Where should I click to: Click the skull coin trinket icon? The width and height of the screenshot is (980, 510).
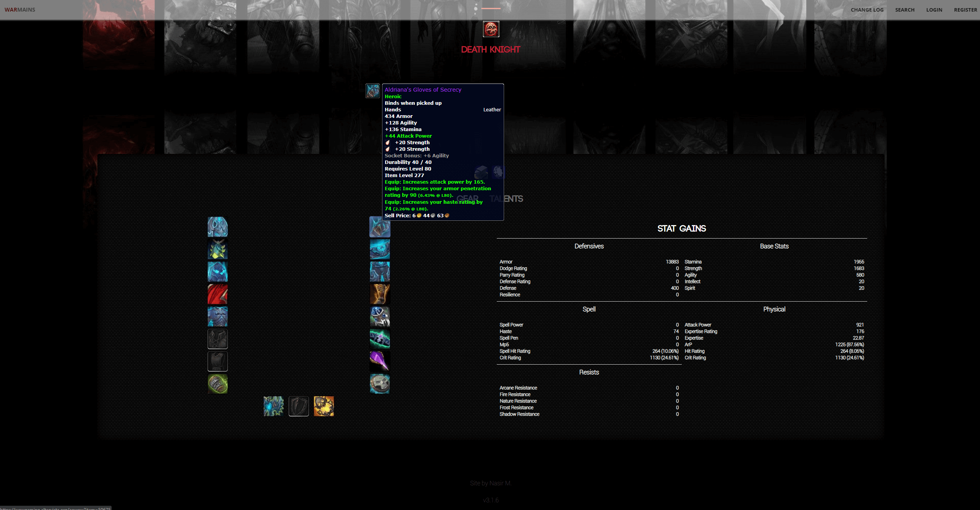(x=380, y=384)
